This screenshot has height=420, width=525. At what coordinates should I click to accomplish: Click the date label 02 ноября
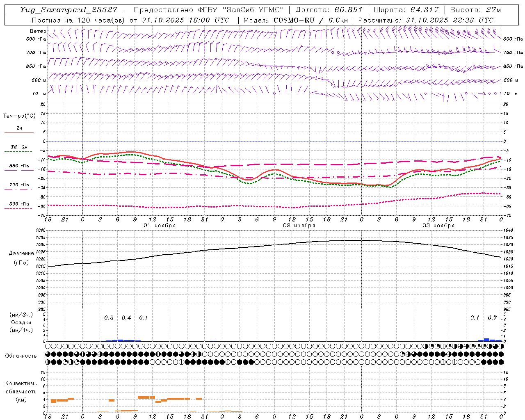[x=299, y=226]
